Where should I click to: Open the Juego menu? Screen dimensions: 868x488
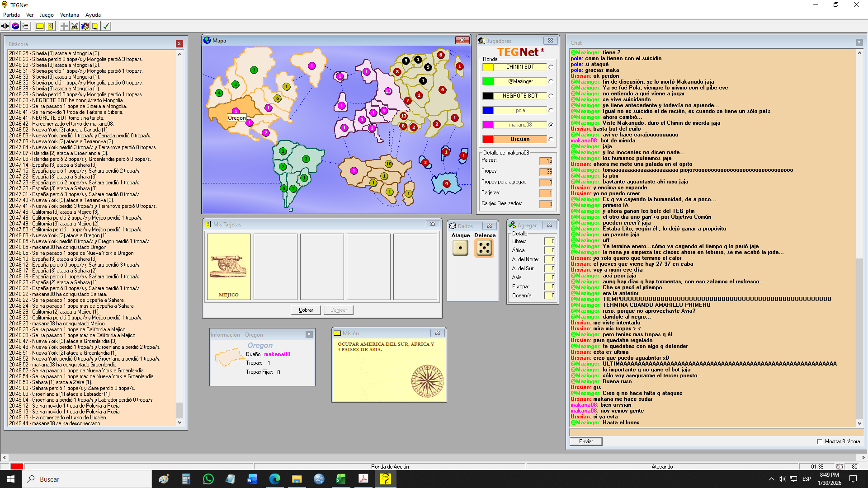pyautogui.click(x=47, y=15)
